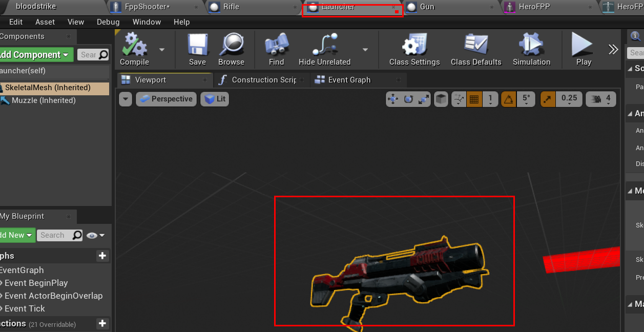644x332 pixels.
Task: Open the Asset menu
Action: point(45,22)
